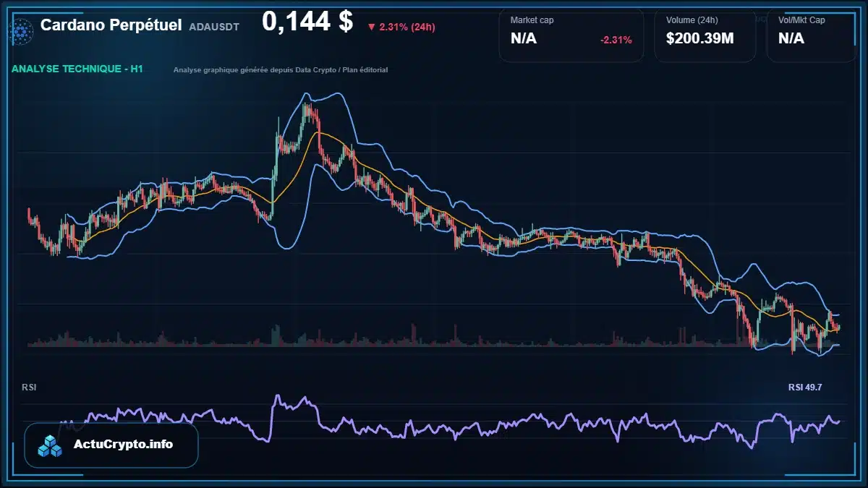
Task: Open the Market cap card
Action: (571, 35)
